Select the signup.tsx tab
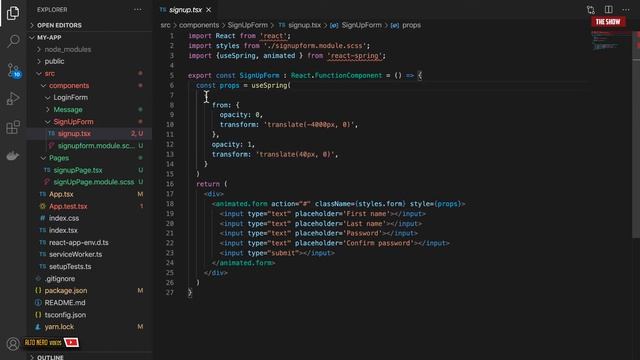 (186, 9)
